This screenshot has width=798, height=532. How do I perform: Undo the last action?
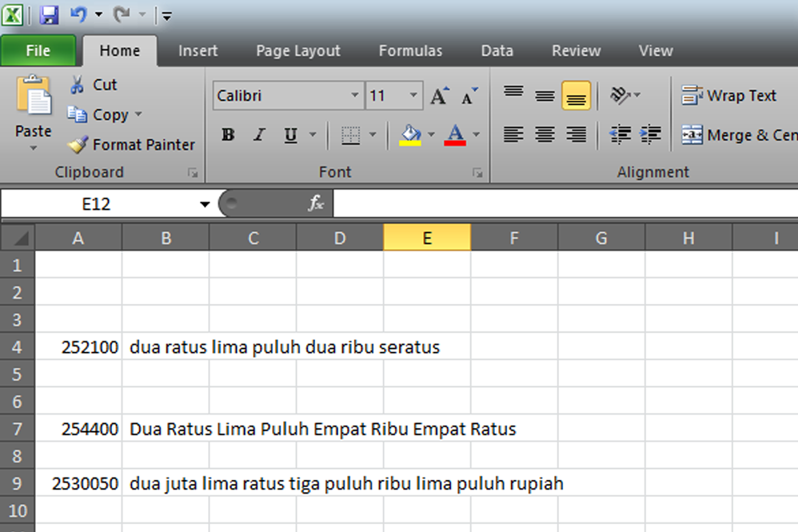(x=80, y=14)
